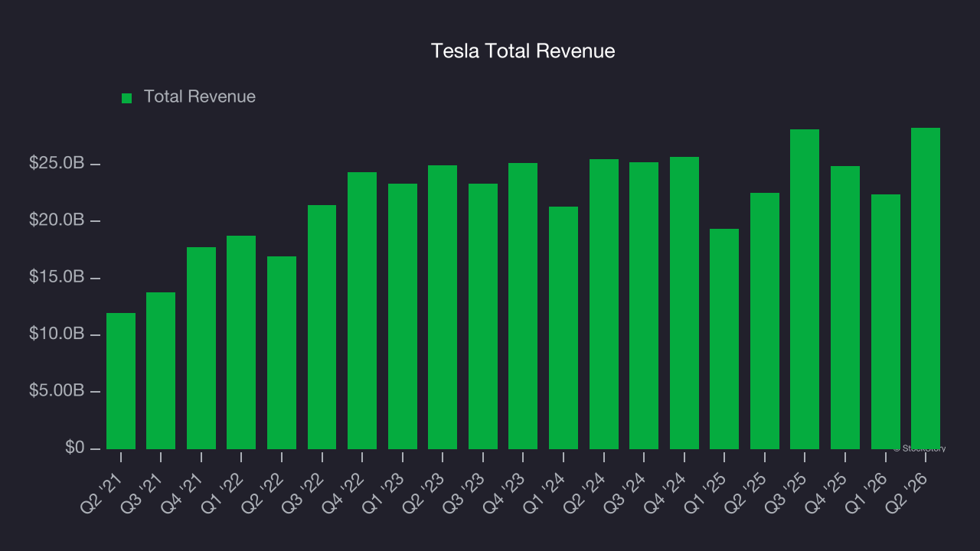Click the bar above Q3 '22

(322, 327)
